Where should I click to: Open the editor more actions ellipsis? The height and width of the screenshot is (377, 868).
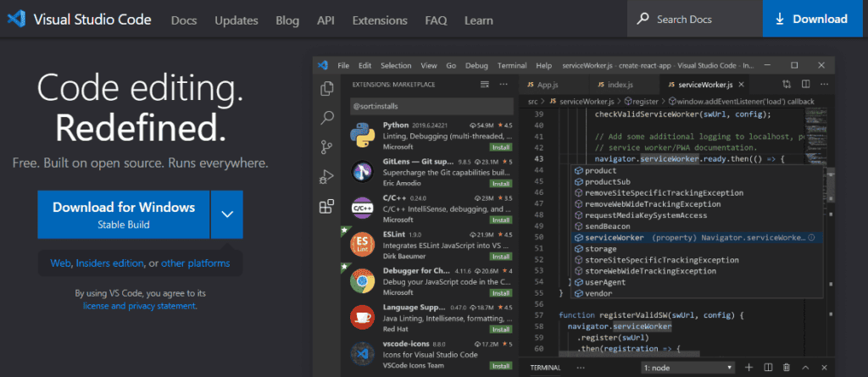824,85
